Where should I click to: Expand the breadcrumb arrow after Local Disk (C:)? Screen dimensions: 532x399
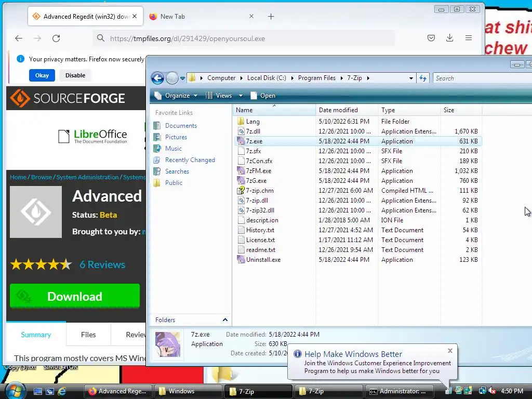[292, 78]
